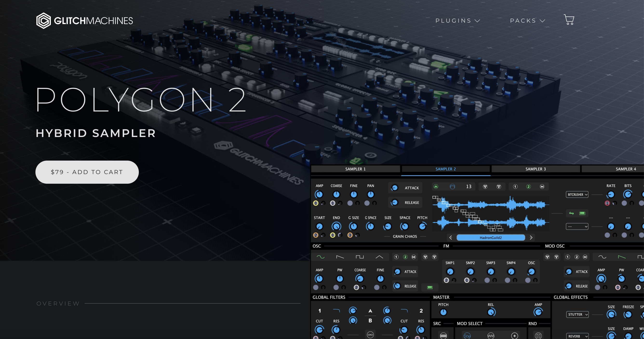Open the STUTTER dropdown in Global Effects
The width and height of the screenshot is (644, 339).
coord(577,314)
